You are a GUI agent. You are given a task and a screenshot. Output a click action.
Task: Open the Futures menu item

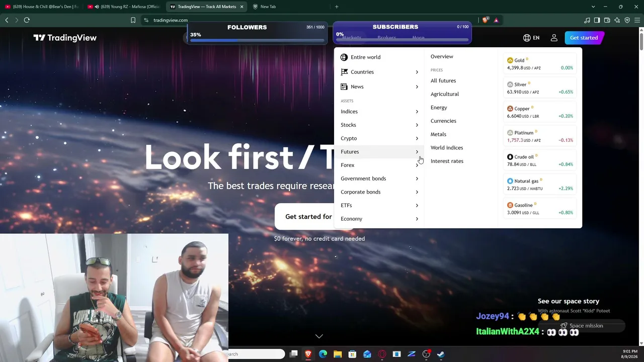(379, 152)
